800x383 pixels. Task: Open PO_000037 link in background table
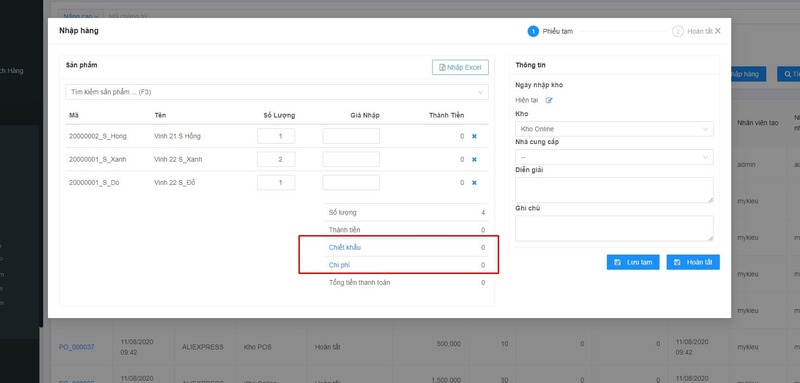tap(77, 347)
